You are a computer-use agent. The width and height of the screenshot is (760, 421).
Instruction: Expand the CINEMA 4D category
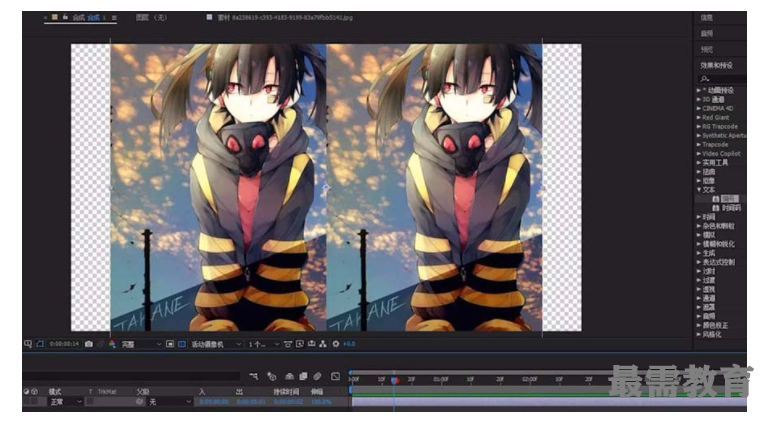698,109
